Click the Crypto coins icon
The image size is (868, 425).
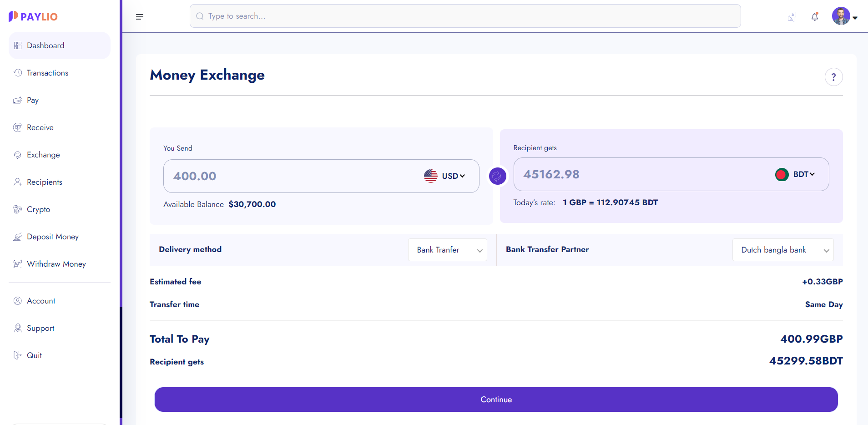click(18, 209)
